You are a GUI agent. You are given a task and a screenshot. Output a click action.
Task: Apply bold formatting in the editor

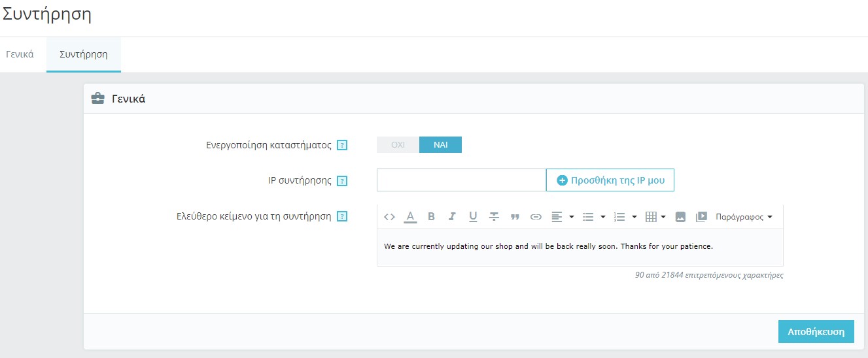pyautogui.click(x=431, y=217)
